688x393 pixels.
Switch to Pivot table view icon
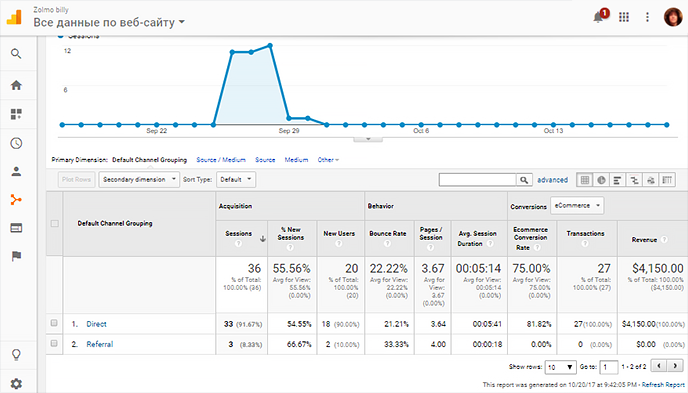point(667,180)
